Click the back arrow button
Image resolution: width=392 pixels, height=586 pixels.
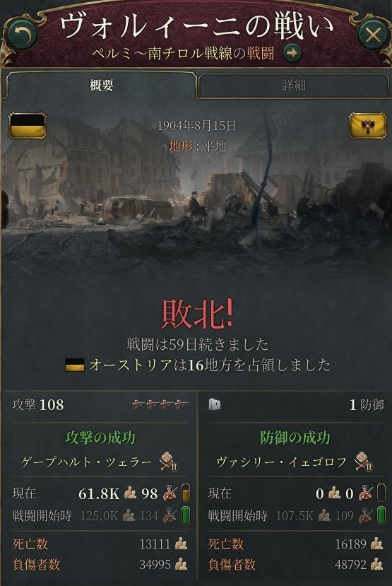click(x=22, y=35)
